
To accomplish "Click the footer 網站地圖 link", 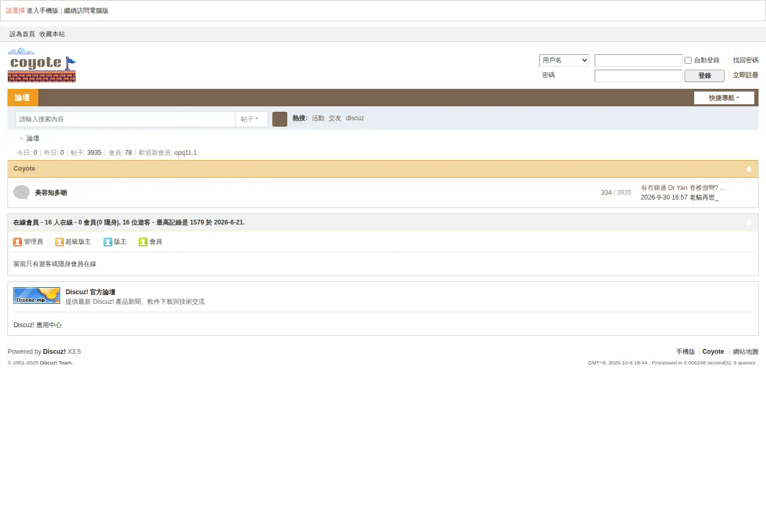I will [x=746, y=352].
